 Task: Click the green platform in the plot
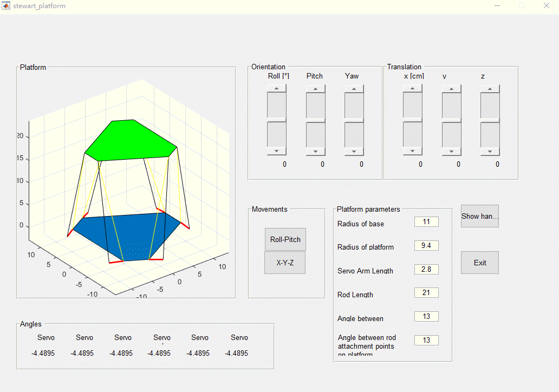[x=130, y=141]
